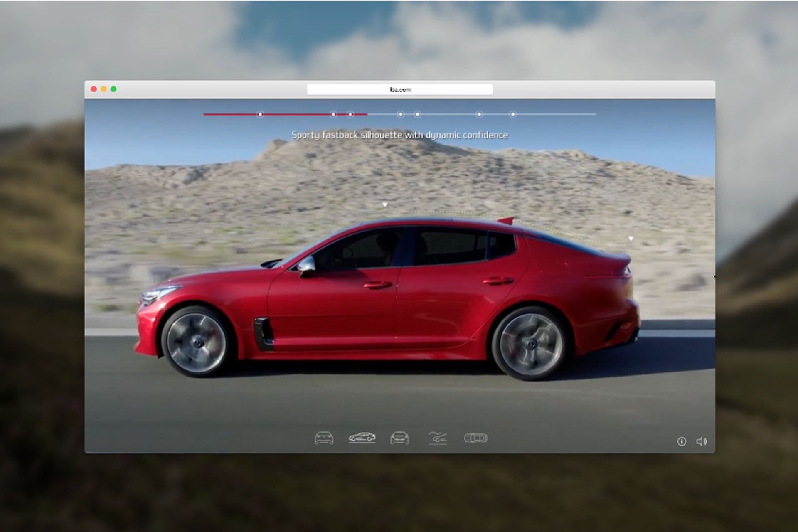The image size is (798, 532).
Task: Click the roofline hotspot triangle above the windshield
Action: (x=385, y=204)
